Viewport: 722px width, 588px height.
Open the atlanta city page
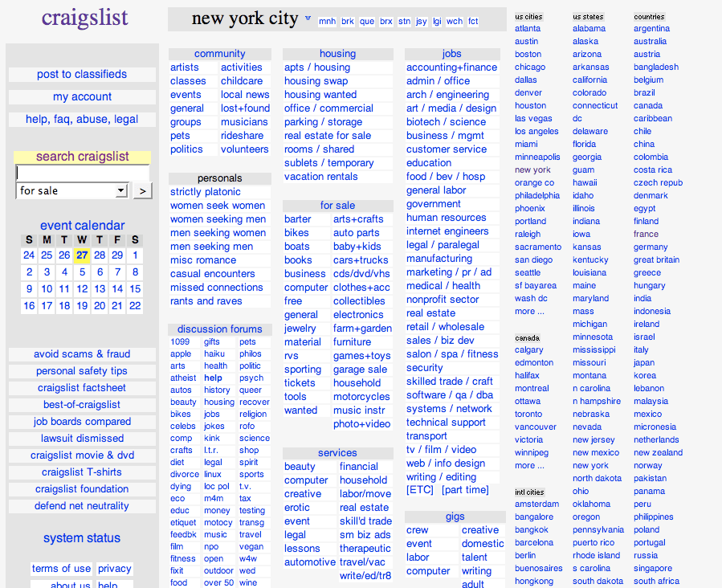pyautogui.click(x=527, y=28)
